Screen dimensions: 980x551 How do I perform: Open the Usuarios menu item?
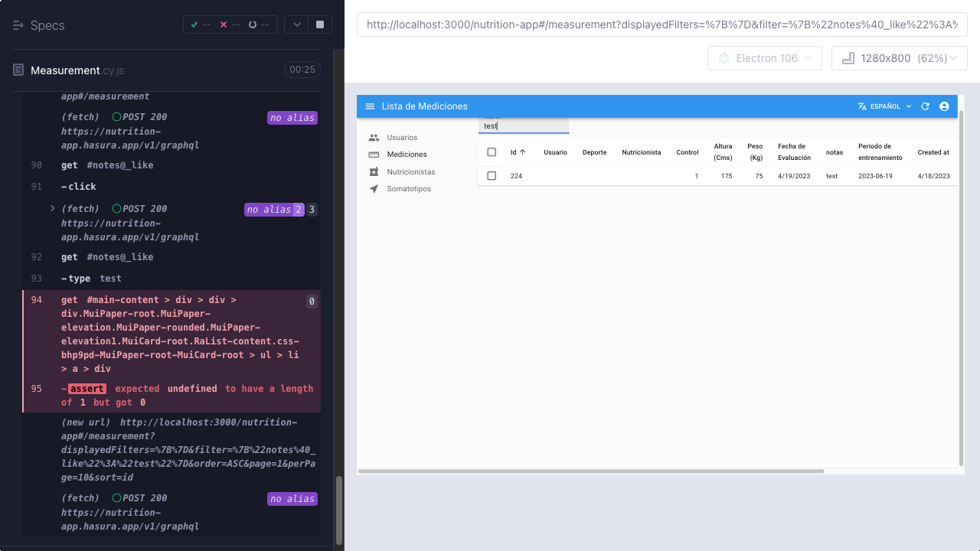pyautogui.click(x=402, y=138)
